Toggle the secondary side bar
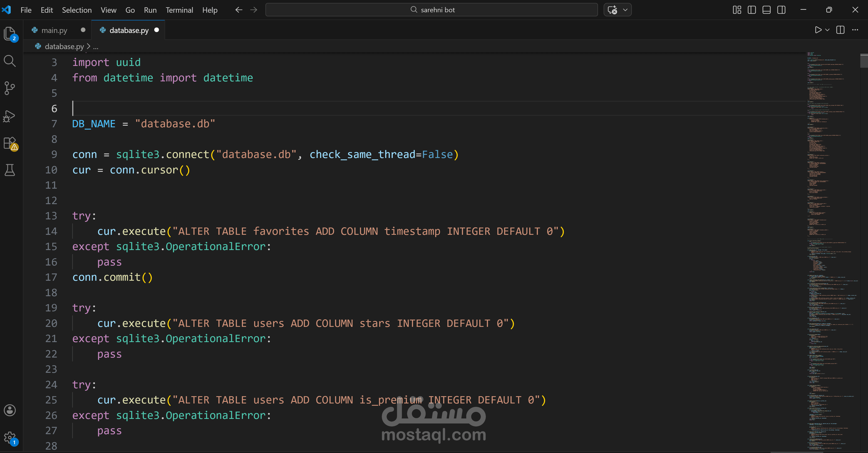 [x=781, y=10]
